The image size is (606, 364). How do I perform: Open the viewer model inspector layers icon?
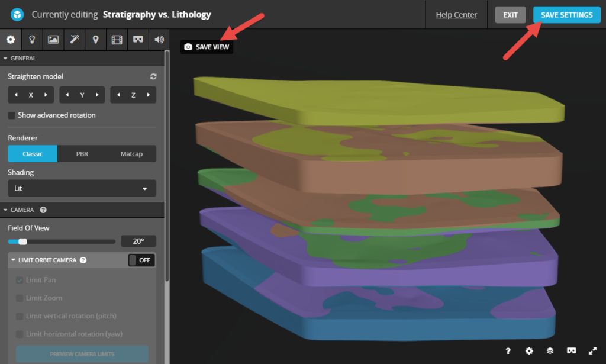click(550, 350)
